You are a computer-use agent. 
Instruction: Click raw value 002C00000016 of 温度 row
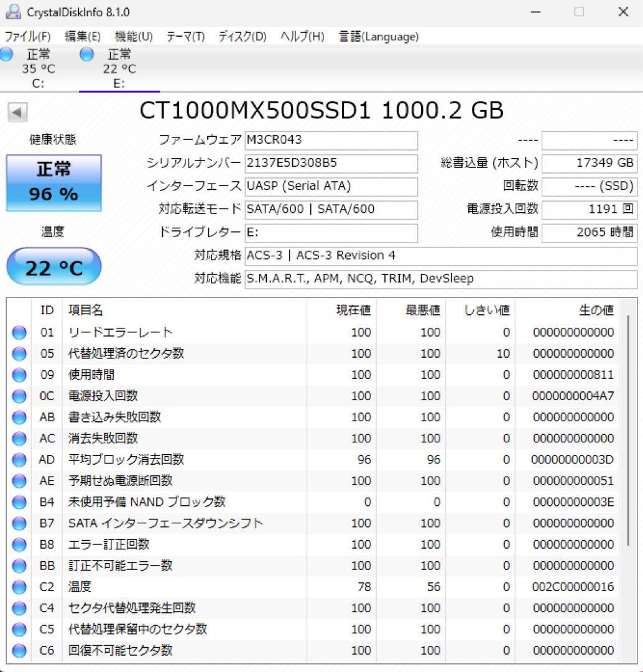tap(573, 587)
